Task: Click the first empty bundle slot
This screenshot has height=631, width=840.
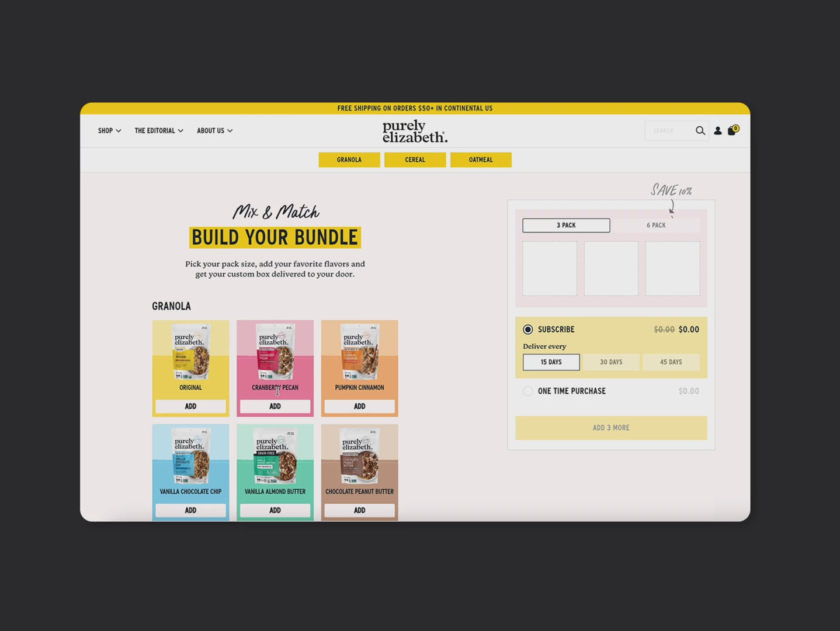Action: (550, 269)
